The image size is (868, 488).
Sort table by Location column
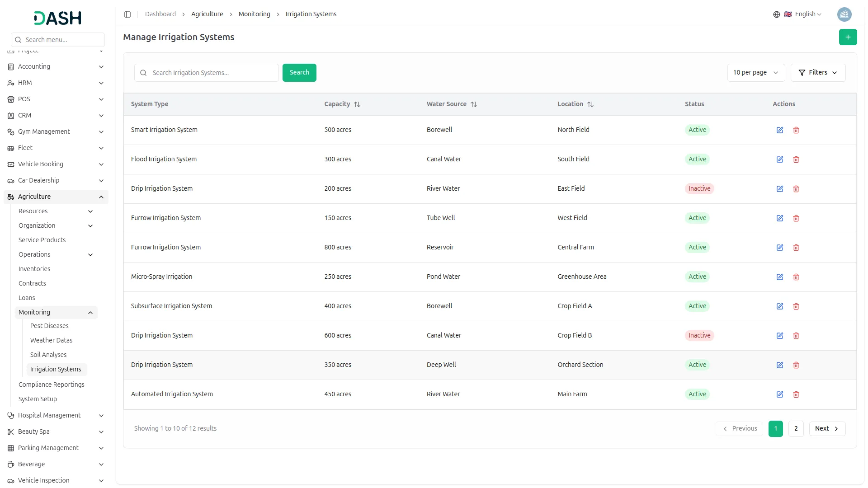[590, 104]
